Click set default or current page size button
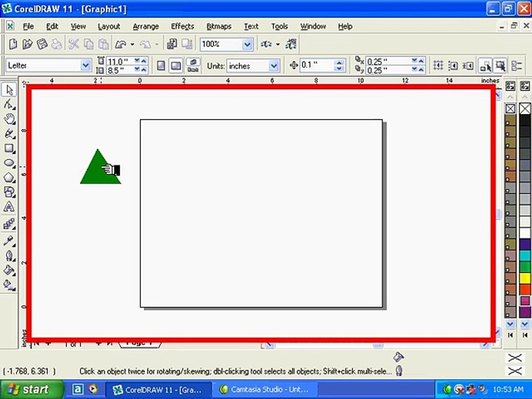This screenshot has height=399, width=532. click(x=193, y=65)
